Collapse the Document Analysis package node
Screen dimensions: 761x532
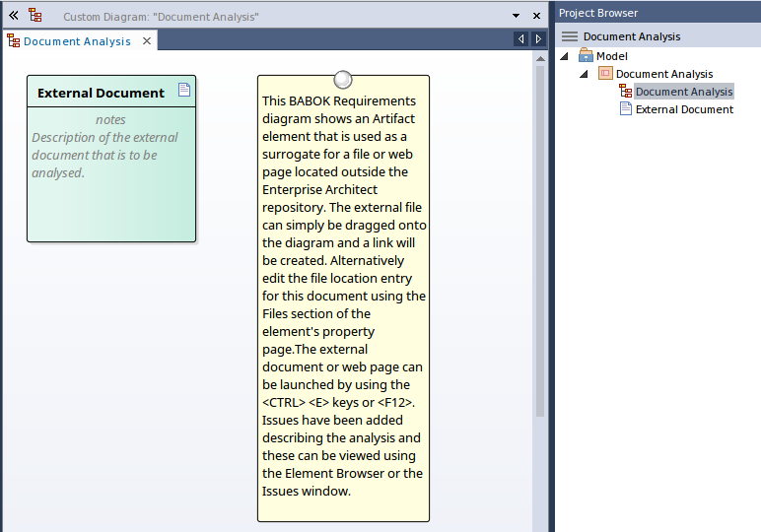click(584, 74)
